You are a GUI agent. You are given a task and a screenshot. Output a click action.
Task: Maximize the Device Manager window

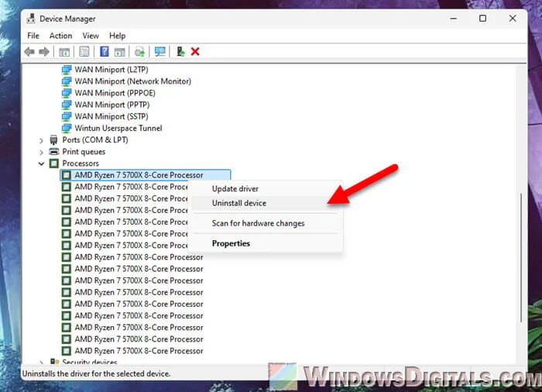click(483, 19)
